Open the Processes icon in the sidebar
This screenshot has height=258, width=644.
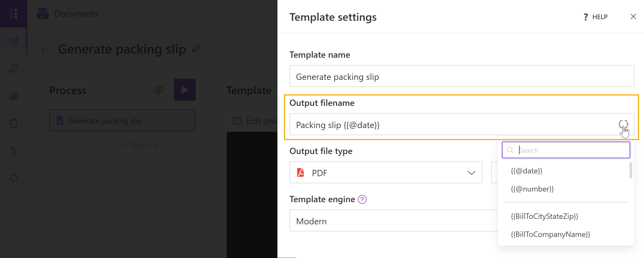(14, 41)
